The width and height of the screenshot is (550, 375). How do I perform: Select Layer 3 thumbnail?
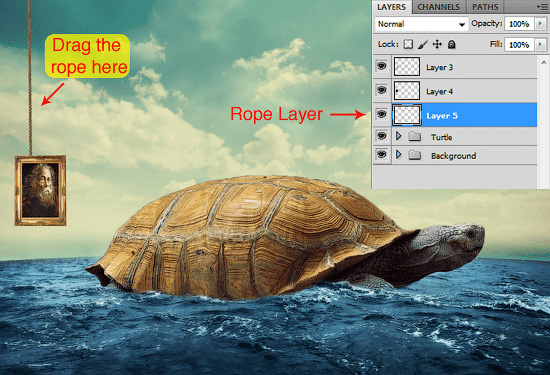pyautogui.click(x=407, y=66)
